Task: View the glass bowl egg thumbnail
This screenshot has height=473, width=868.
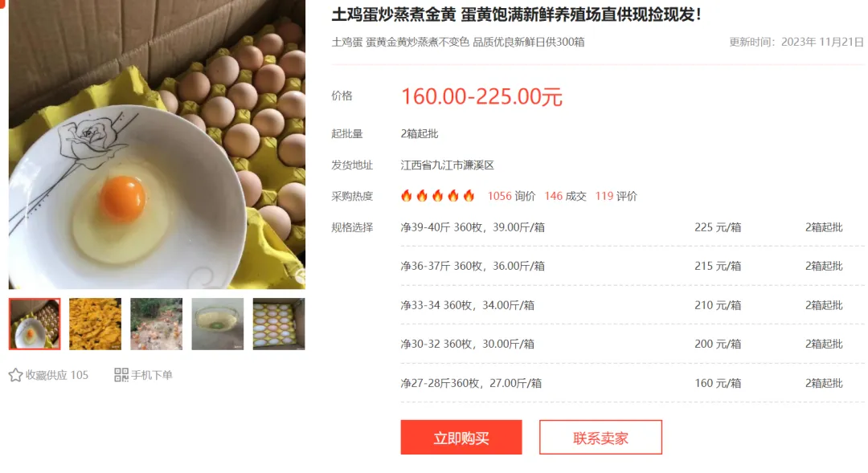Action: 218,324
